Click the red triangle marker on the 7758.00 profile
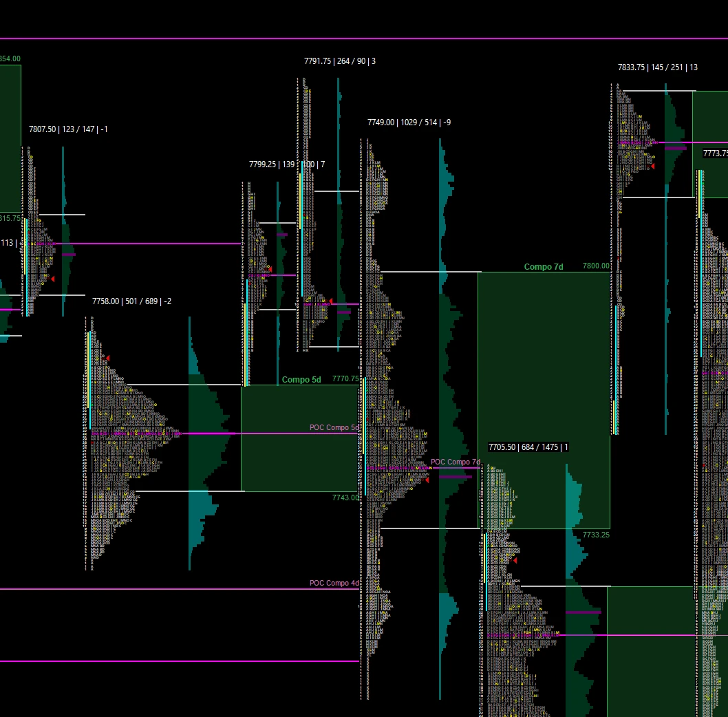Viewport: 728px width, 717px height. (x=108, y=358)
